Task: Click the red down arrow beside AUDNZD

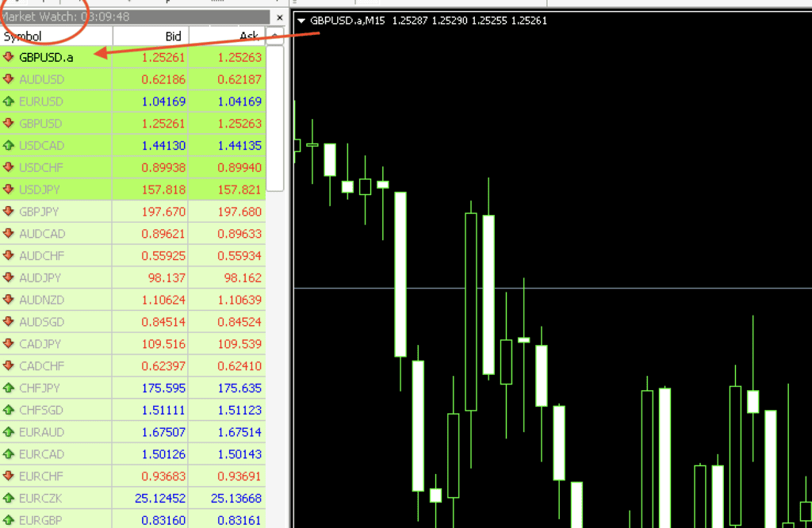Action: (x=9, y=300)
